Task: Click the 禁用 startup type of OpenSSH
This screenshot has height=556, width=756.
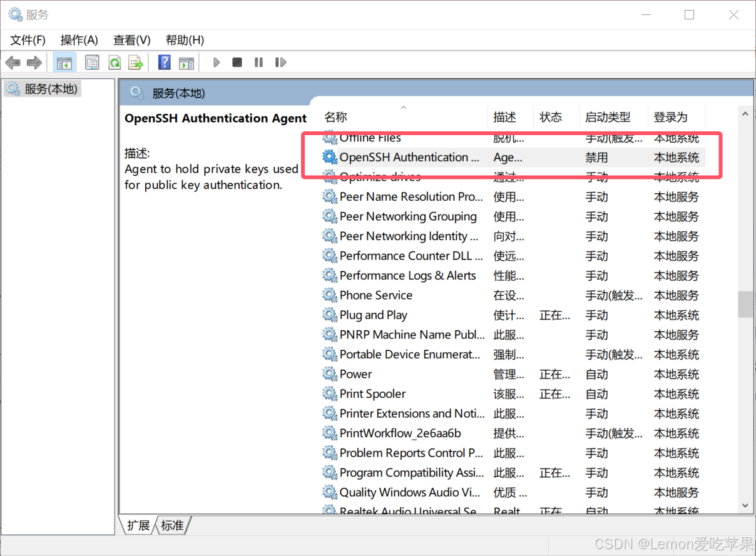Action: tap(596, 158)
